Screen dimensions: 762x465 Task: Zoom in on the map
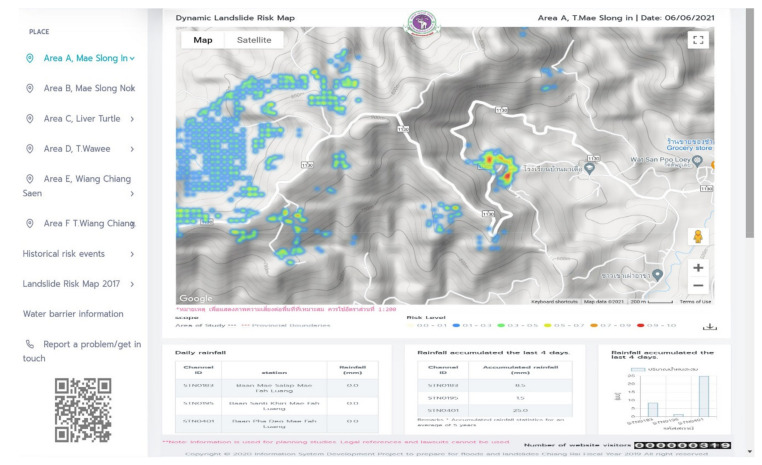(698, 267)
